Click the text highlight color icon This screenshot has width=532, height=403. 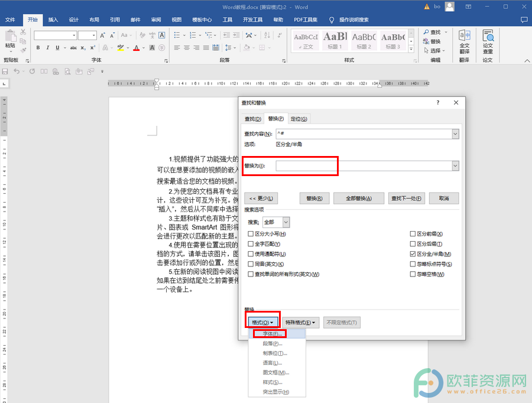click(x=121, y=48)
